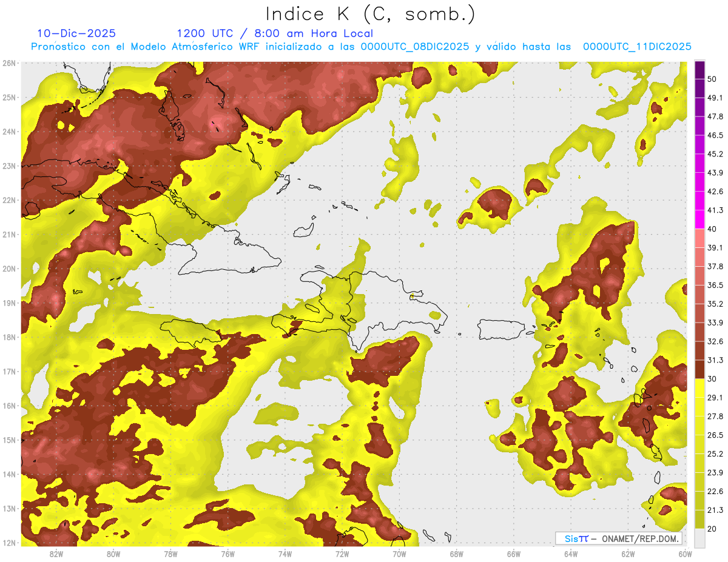Viewport: 728px width, 562px height.
Task: Select the dark brown swatch between 31.3 and 30
Action: click(699, 369)
